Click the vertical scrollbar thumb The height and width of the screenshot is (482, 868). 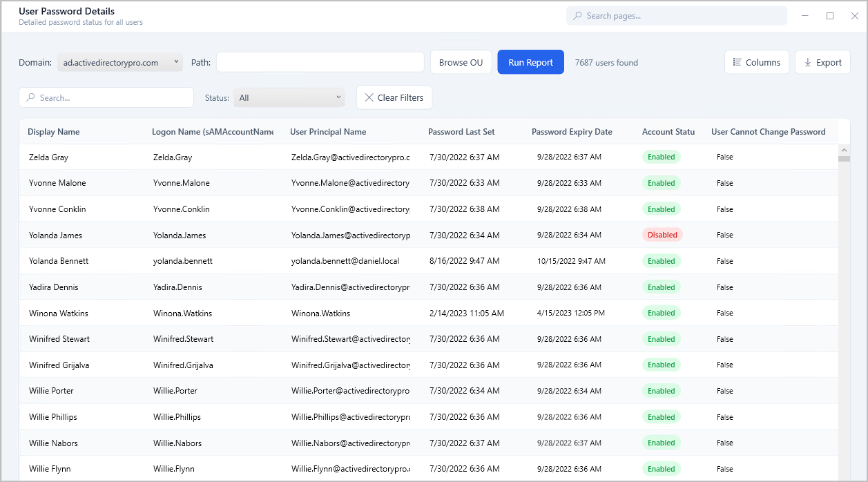pyautogui.click(x=844, y=158)
